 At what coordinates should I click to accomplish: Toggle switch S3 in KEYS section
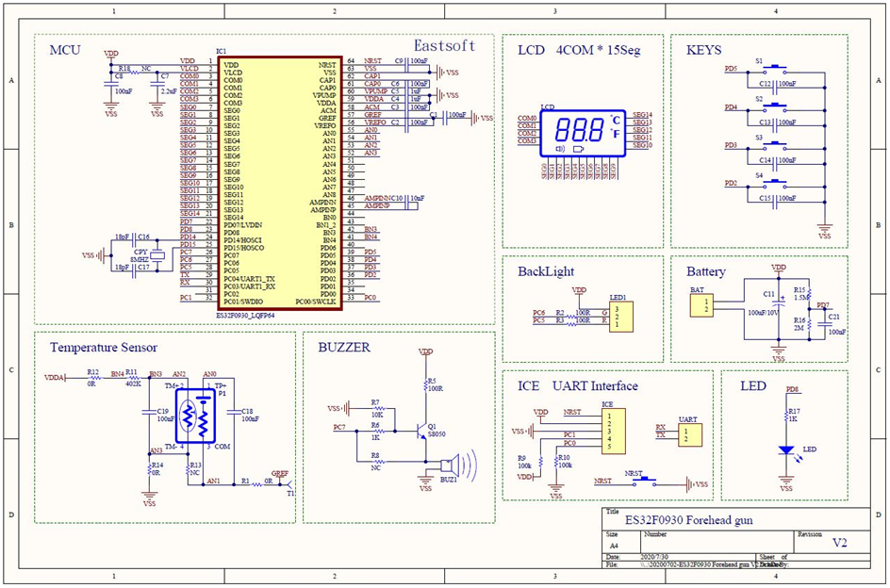pyautogui.click(x=774, y=146)
